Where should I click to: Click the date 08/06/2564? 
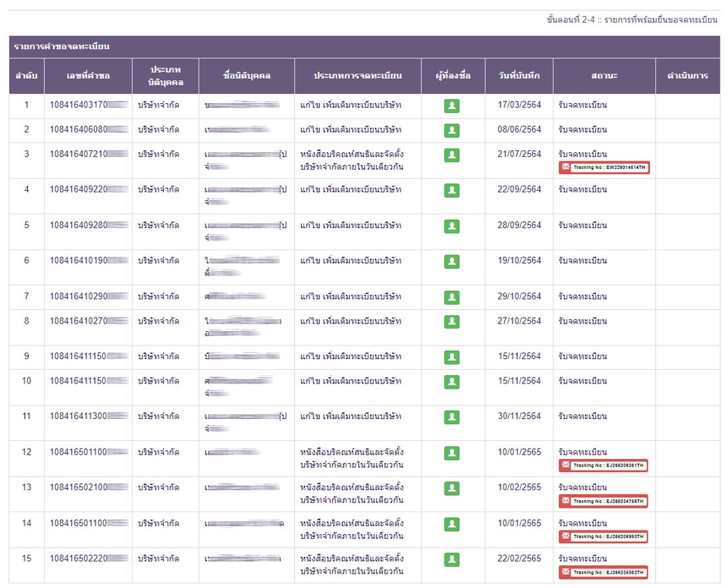click(519, 130)
